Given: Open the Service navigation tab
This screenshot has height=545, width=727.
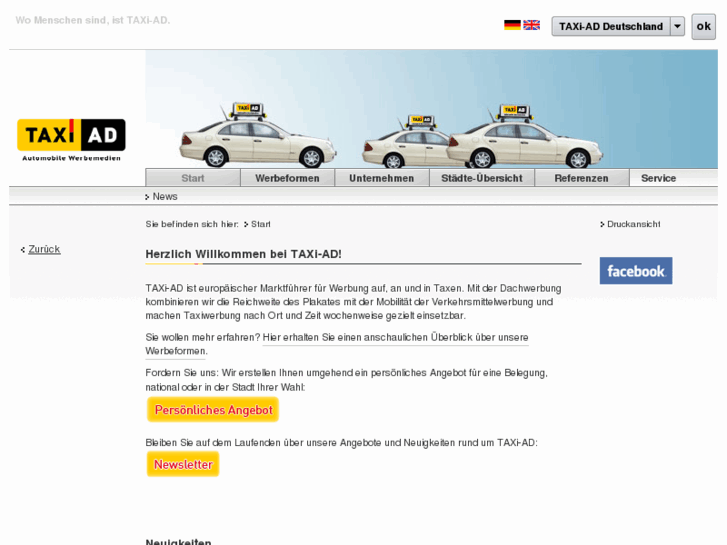Looking at the screenshot, I should [658, 178].
